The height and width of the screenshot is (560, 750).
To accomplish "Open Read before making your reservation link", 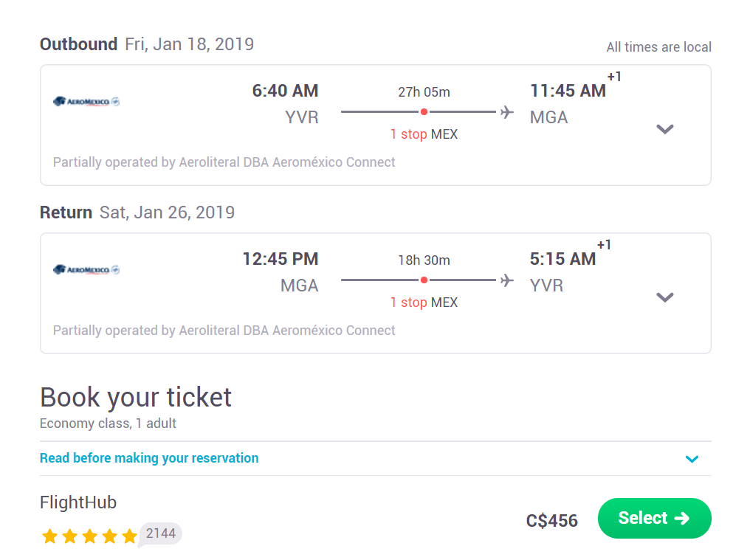I will pos(149,458).
